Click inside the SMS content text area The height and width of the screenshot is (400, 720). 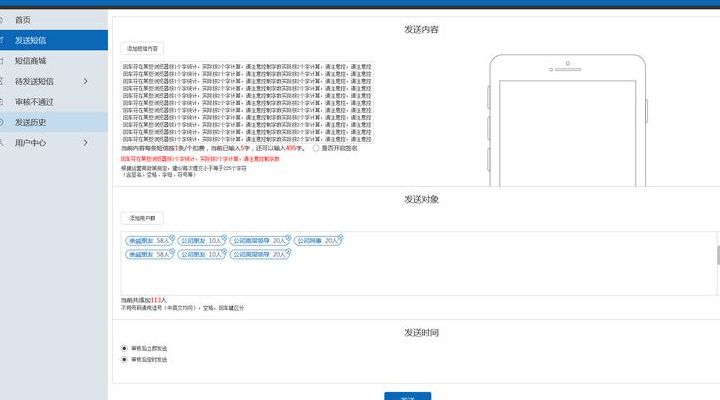248,102
